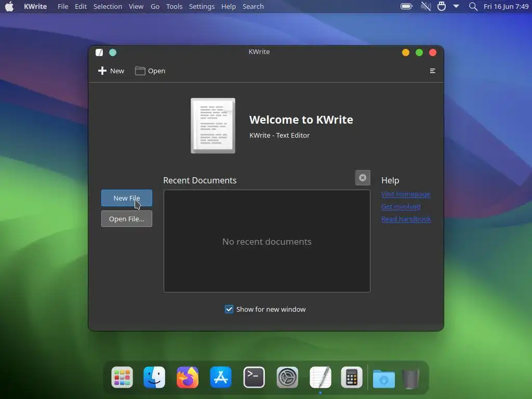Open Calculator from the dock
The width and height of the screenshot is (532, 399).
pos(352,377)
